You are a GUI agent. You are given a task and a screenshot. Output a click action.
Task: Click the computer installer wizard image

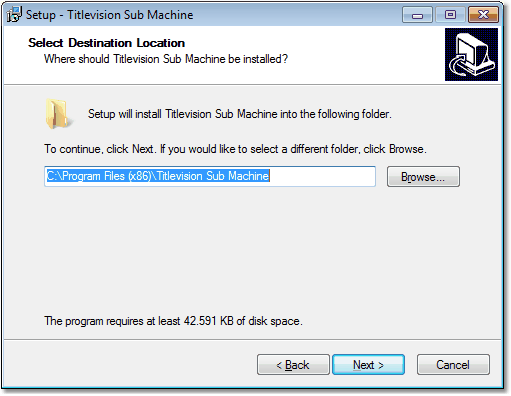click(x=471, y=54)
